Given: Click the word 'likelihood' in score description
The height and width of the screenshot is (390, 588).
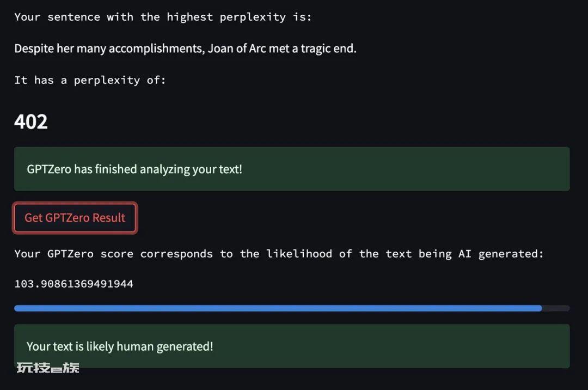Looking at the screenshot, I should [x=299, y=254].
